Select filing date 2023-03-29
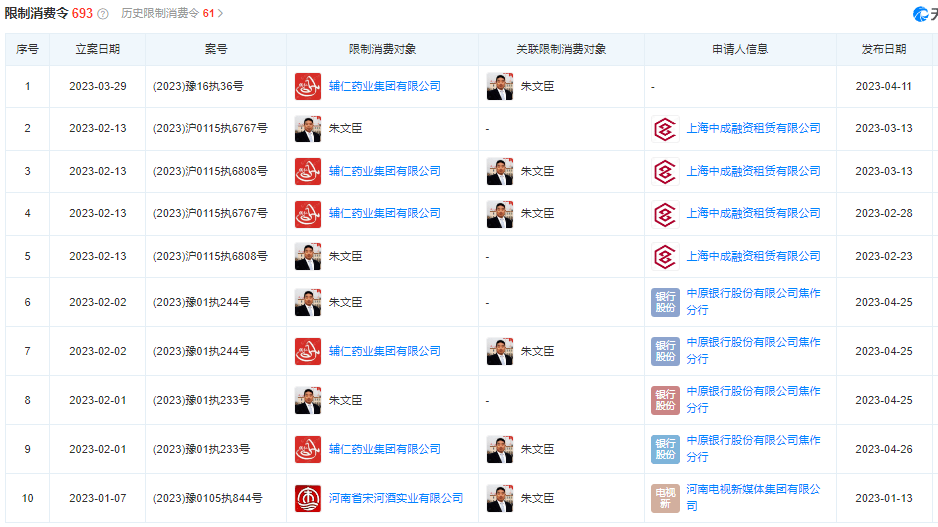The width and height of the screenshot is (938, 527). click(98, 86)
